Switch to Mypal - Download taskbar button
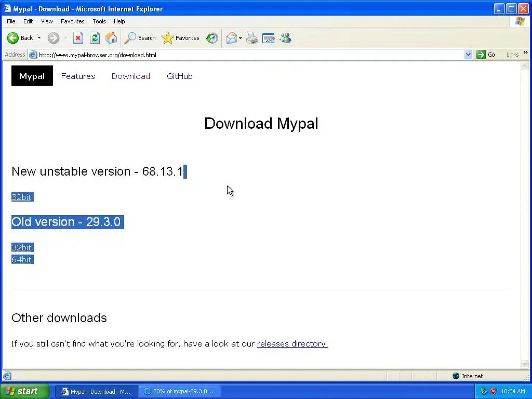 (96, 392)
